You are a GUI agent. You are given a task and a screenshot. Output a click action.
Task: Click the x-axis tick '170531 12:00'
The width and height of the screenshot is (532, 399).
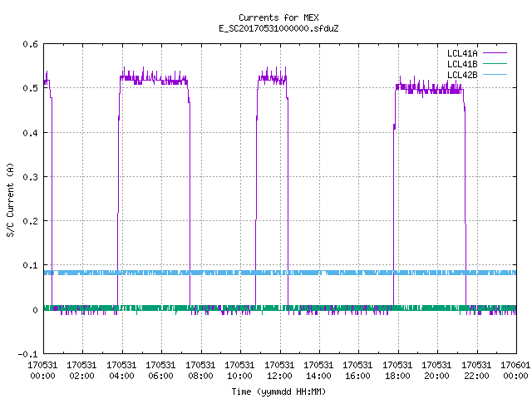[x=279, y=371]
